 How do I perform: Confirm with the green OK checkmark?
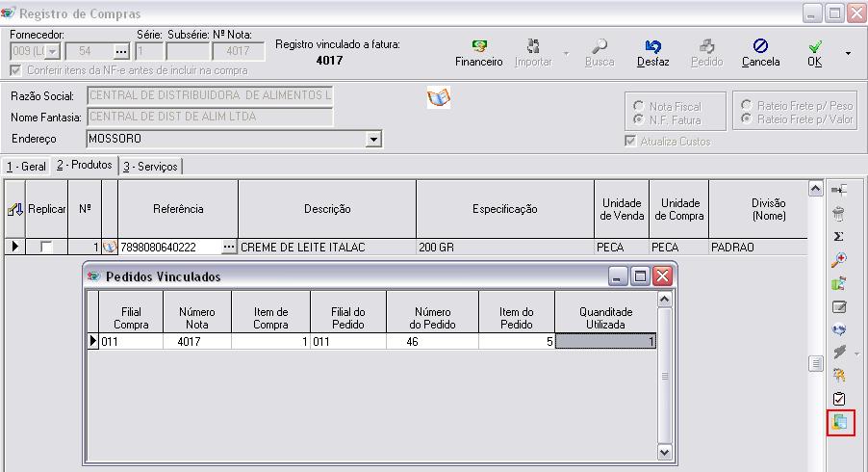(x=814, y=52)
